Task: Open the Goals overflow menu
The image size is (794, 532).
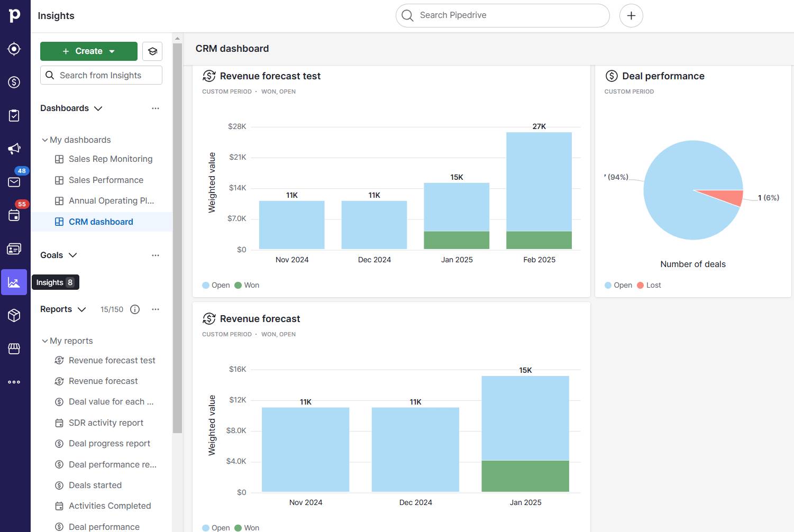Action: (155, 255)
